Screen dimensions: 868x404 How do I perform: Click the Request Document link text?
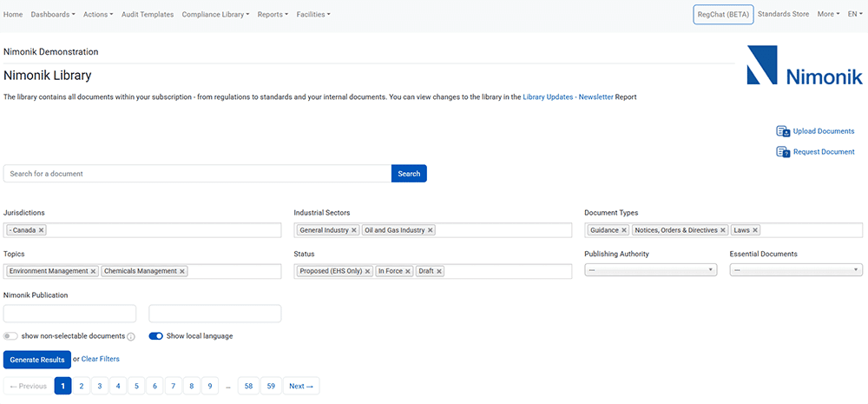(824, 152)
